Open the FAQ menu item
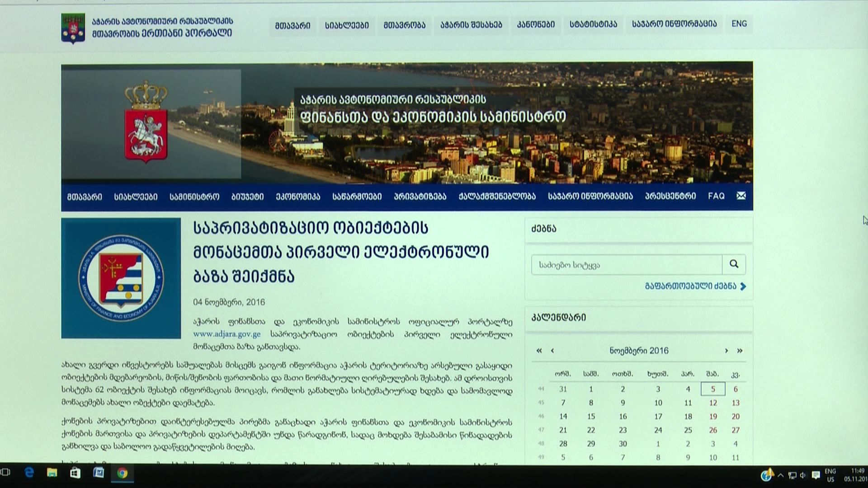Viewport: 868px width, 488px height. [716, 196]
